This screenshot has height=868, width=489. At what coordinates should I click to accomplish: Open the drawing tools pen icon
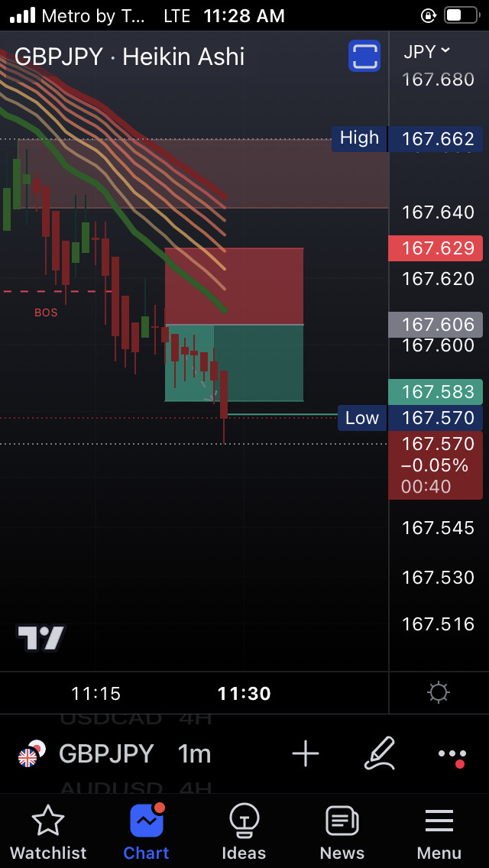coord(380,753)
